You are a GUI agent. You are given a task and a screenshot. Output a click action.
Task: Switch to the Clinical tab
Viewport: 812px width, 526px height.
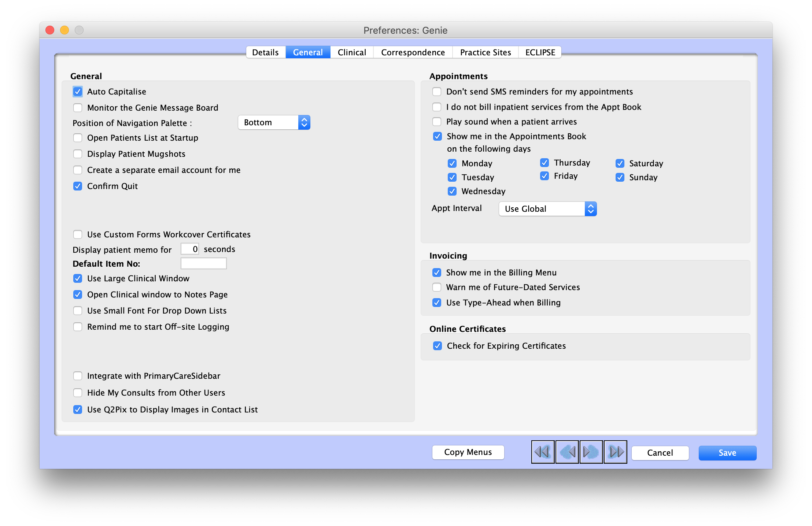coord(351,52)
